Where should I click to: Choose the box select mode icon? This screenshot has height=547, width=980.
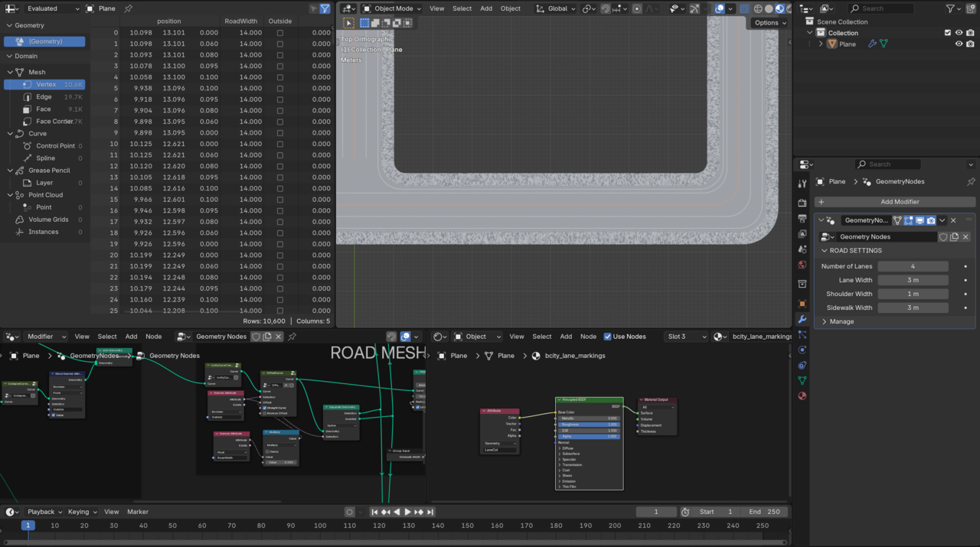(364, 23)
